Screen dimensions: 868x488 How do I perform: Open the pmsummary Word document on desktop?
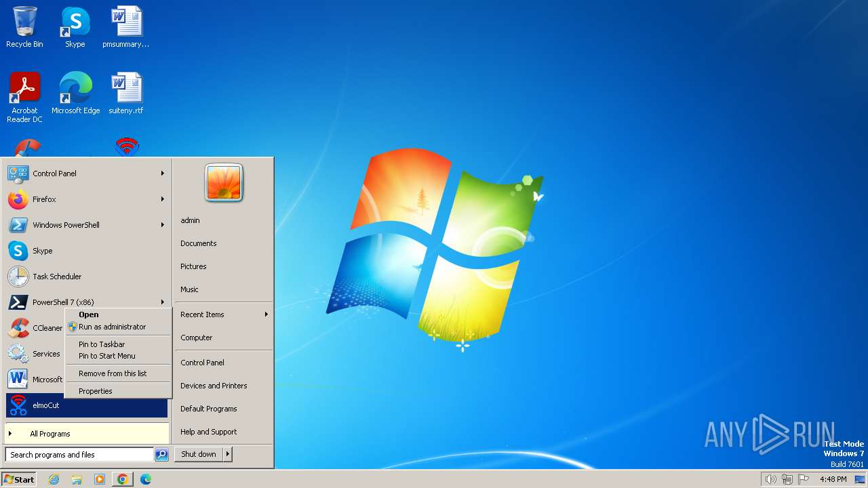click(x=126, y=27)
